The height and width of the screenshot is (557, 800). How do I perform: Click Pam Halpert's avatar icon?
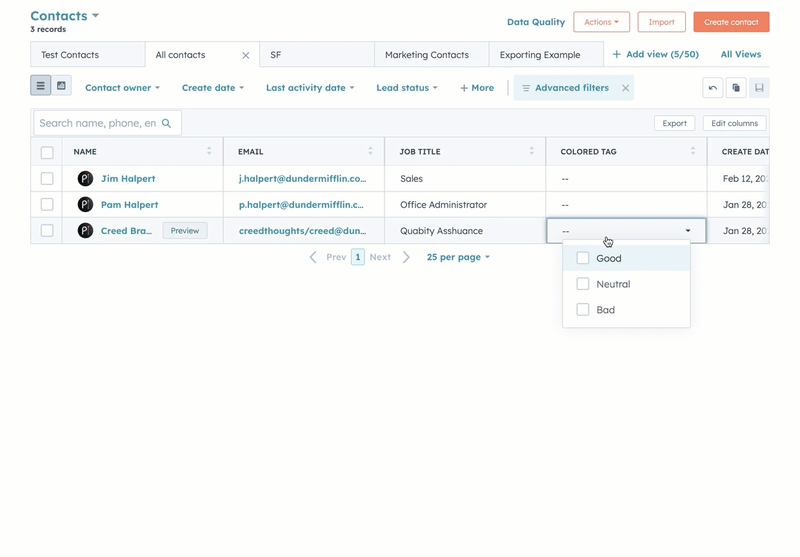click(85, 205)
